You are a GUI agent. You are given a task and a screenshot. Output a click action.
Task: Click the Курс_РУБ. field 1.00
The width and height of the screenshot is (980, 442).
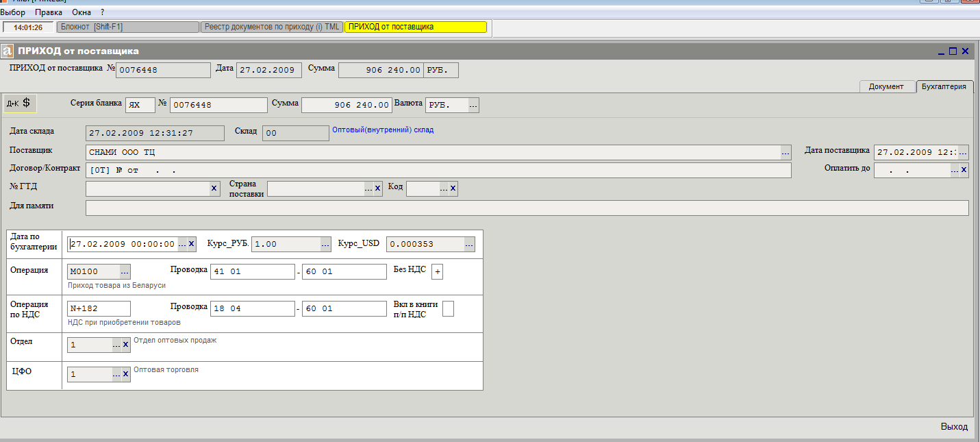tap(286, 244)
